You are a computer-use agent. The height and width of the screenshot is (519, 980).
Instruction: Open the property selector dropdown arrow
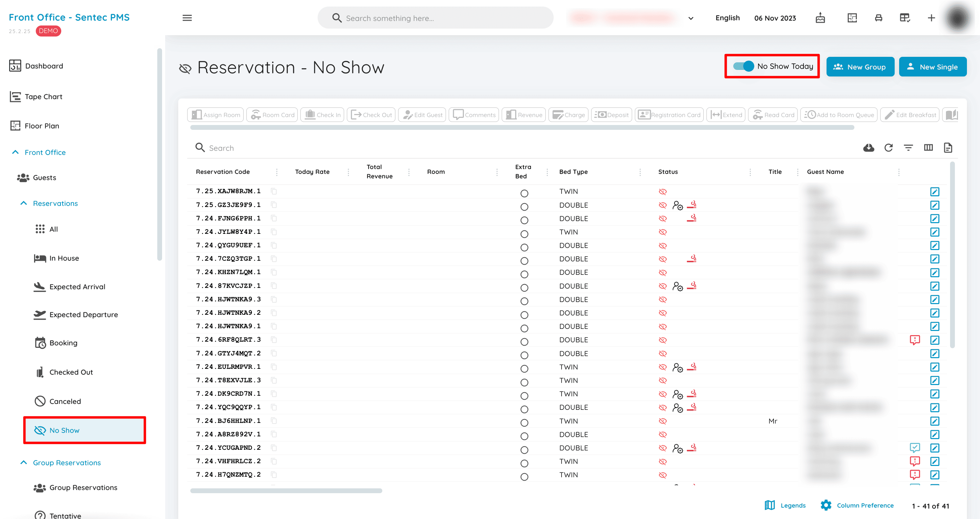point(691,18)
